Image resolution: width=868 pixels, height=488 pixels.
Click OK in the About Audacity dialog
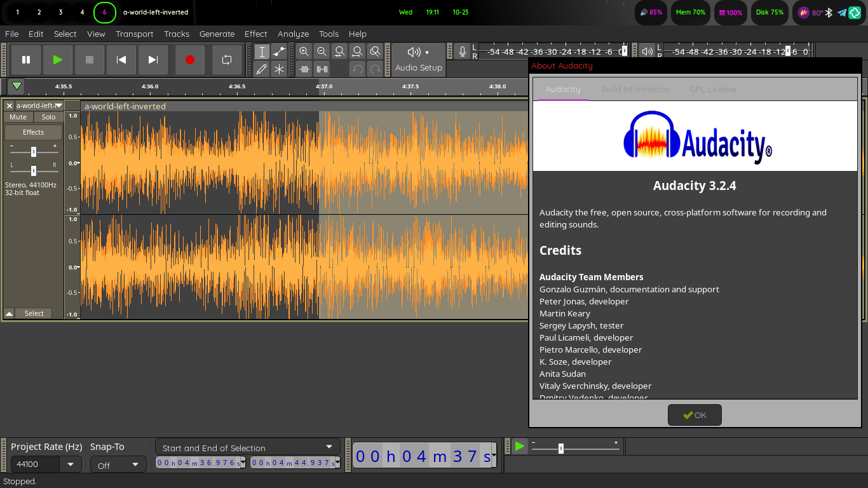click(x=695, y=415)
